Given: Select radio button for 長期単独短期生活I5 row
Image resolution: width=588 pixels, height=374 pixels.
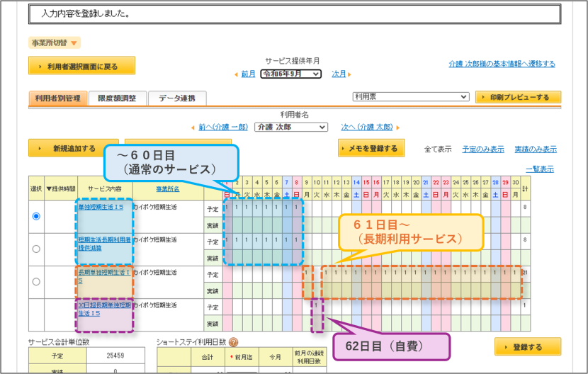Looking at the screenshot, I should coord(36,281).
